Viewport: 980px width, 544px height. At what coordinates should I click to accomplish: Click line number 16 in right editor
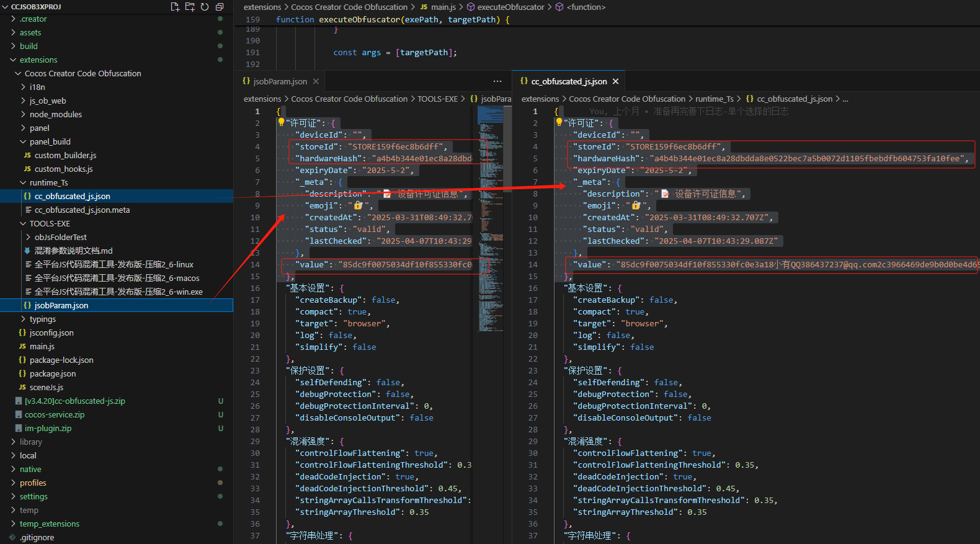coord(533,288)
